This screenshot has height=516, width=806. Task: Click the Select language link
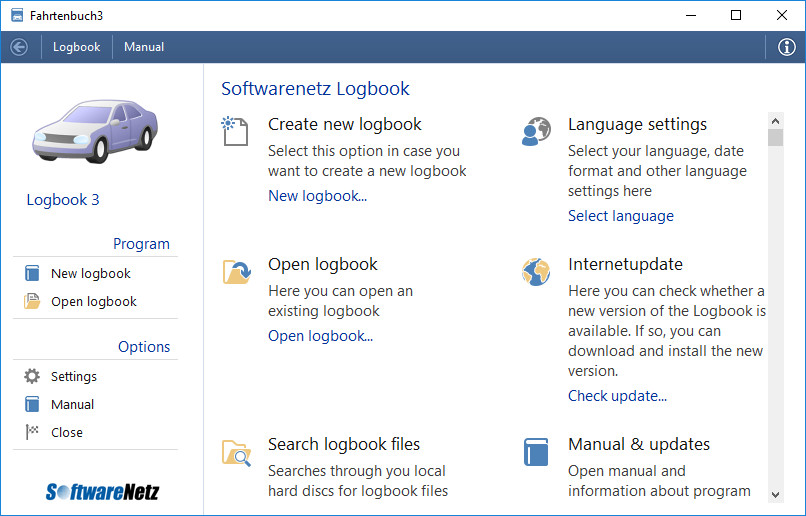coord(620,216)
